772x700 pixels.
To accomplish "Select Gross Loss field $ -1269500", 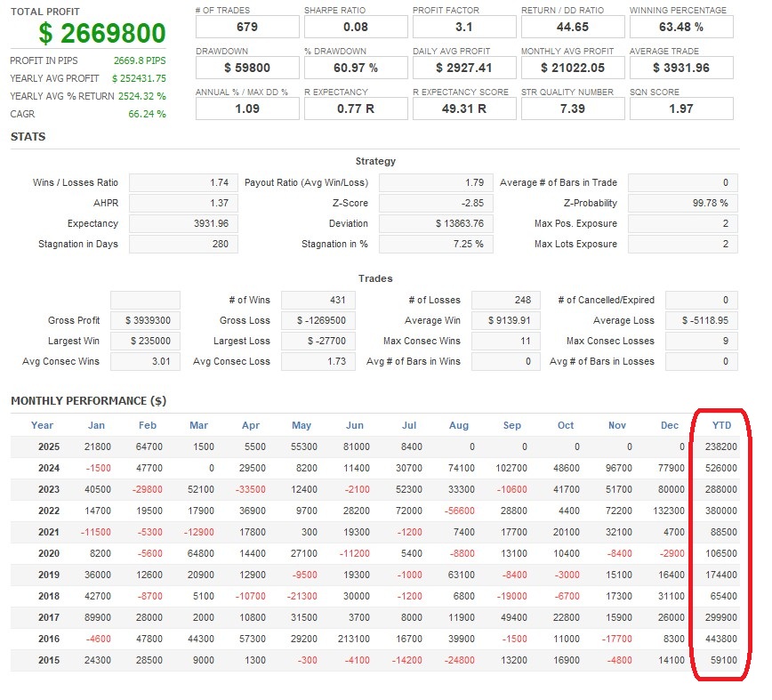I will (318, 320).
